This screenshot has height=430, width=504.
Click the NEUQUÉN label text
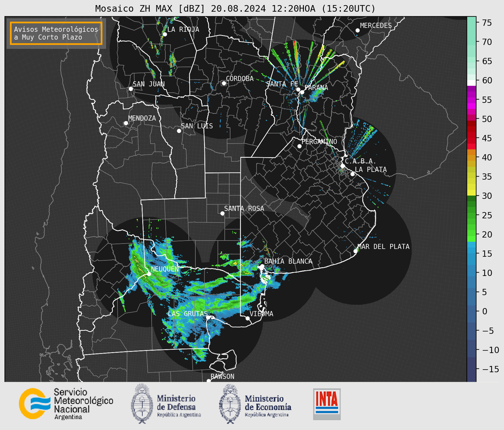point(165,269)
